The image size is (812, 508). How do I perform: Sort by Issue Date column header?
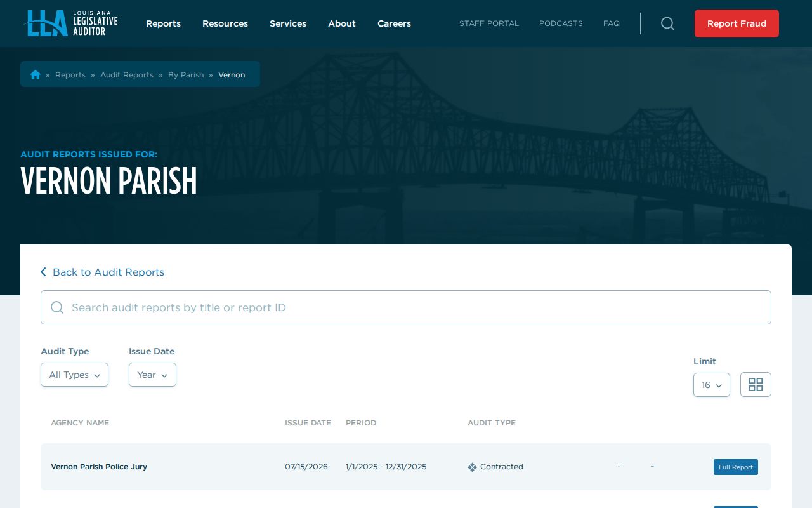click(x=308, y=423)
